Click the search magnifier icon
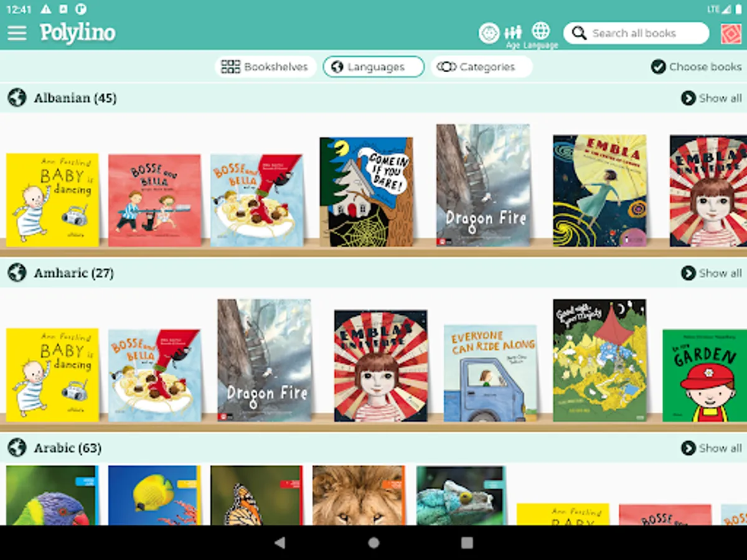This screenshot has height=560, width=747. point(579,33)
